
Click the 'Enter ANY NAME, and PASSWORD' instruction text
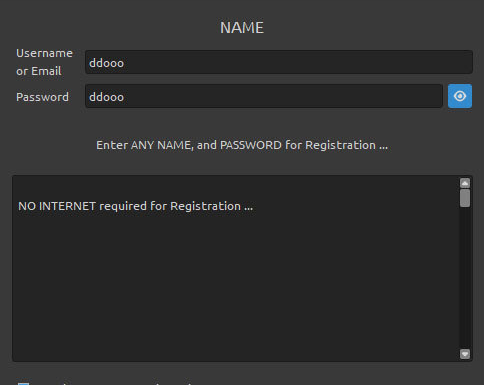[x=242, y=145]
